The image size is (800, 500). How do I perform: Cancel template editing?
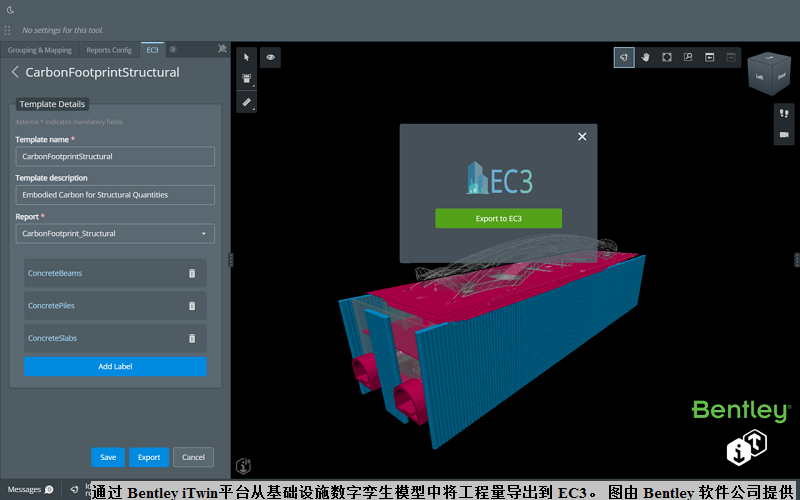193,457
